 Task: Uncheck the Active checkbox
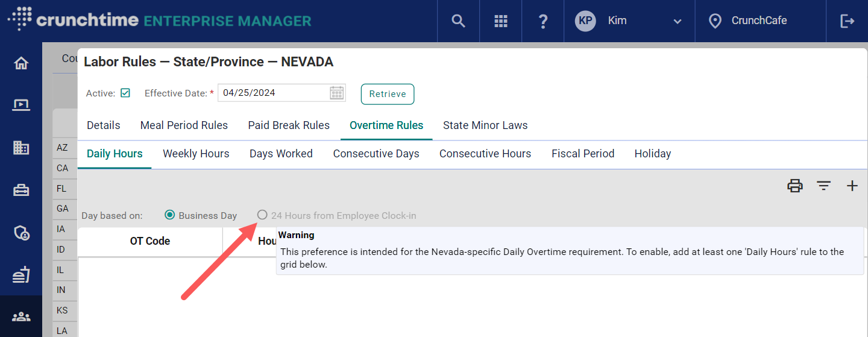click(x=125, y=93)
